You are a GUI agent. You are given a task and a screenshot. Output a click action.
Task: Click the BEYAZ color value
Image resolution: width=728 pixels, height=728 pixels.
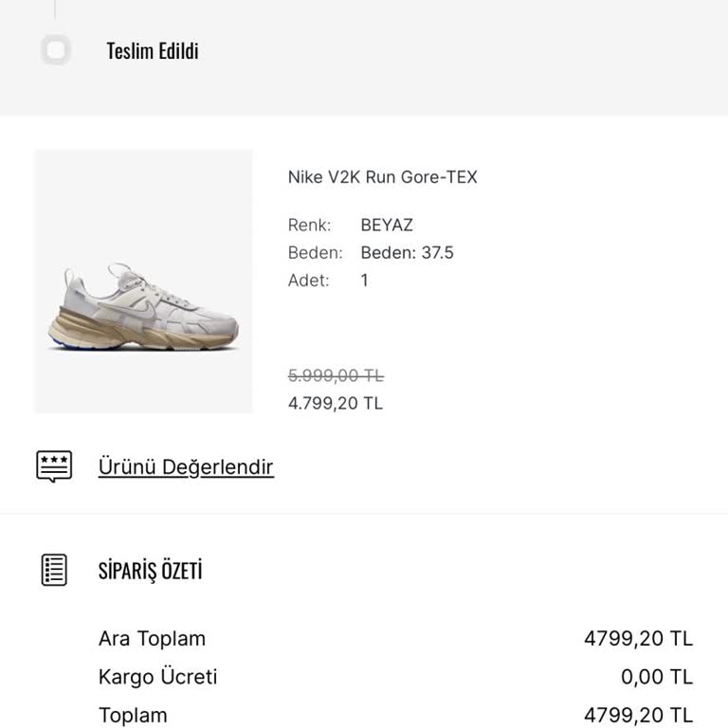pyautogui.click(x=387, y=226)
